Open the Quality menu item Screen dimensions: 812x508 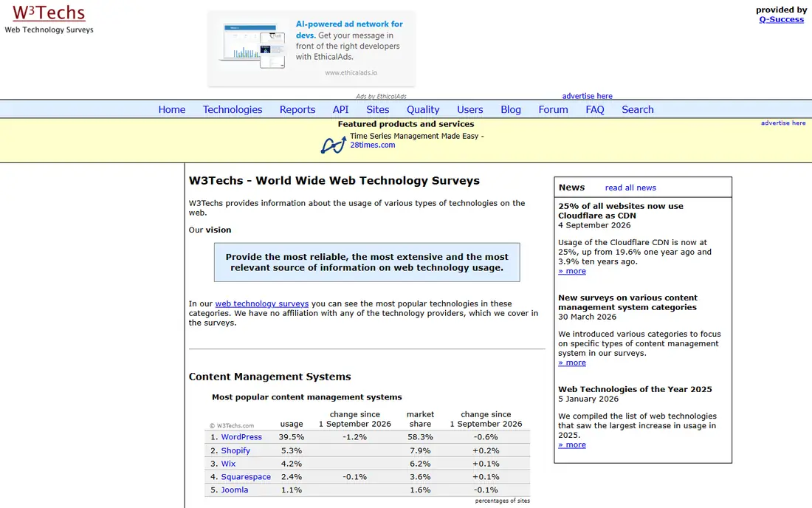coord(423,110)
